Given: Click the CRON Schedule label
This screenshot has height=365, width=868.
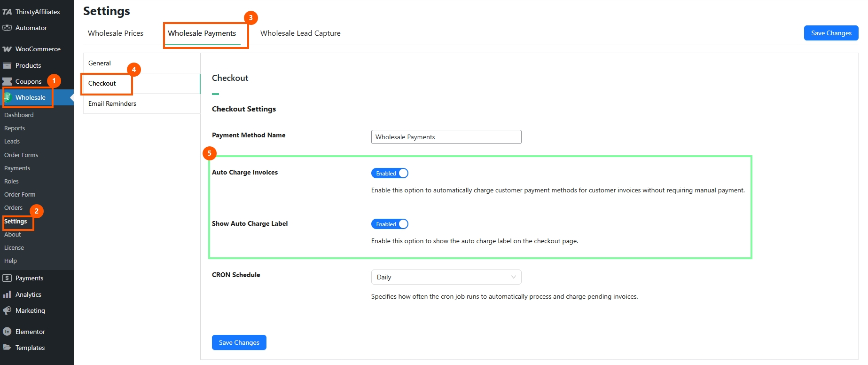Looking at the screenshot, I should pos(236,275).
